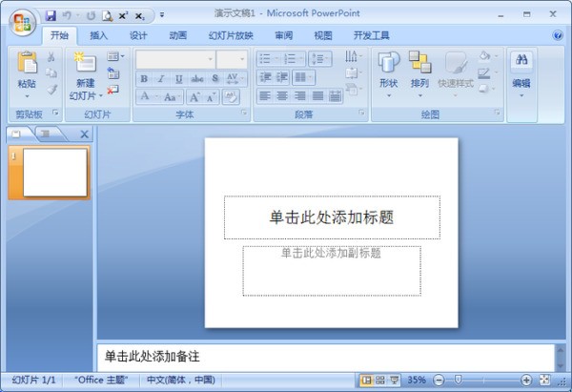Apply superscript from Quick Access toolbar

click(x=124, y=15)
